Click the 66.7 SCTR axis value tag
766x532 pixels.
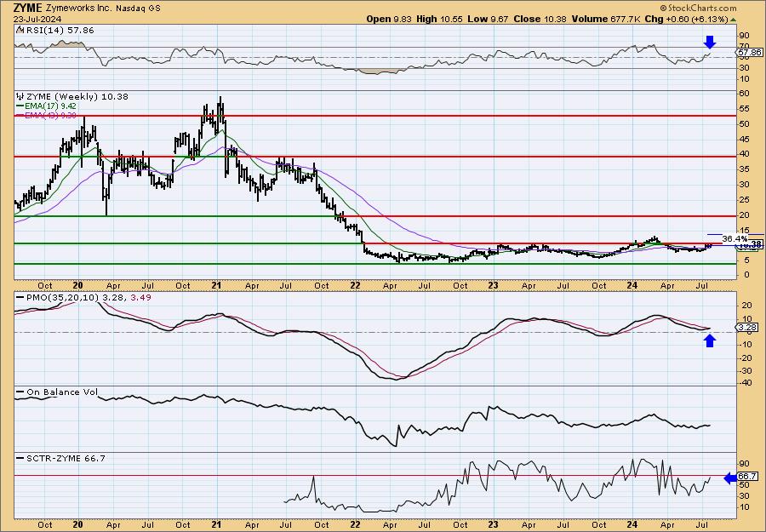749,476
